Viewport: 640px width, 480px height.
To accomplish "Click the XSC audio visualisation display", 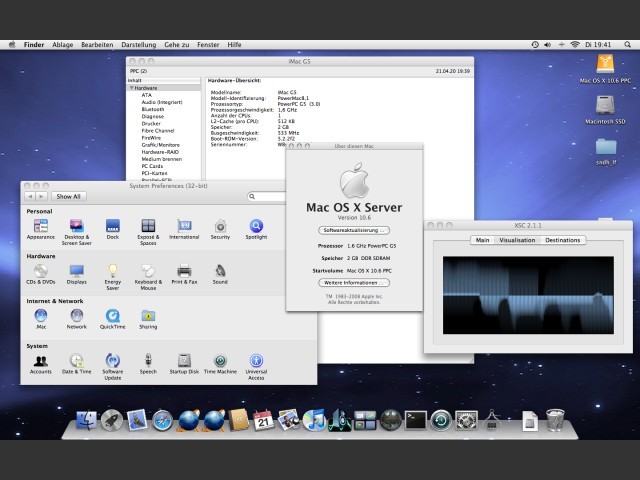I will (528, 295).
